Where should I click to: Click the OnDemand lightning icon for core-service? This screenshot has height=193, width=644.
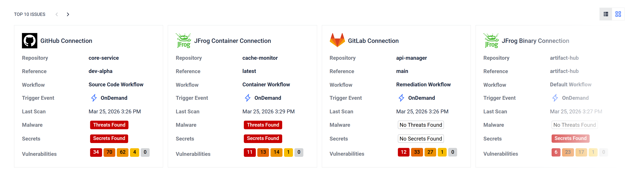[x=94, y=98]
